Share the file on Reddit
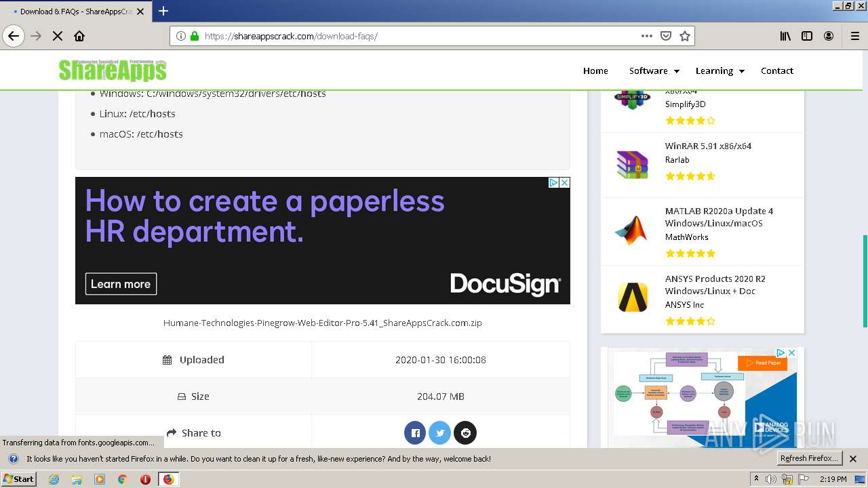The height and width of the screenshot is (488, 868). [465, 432]
